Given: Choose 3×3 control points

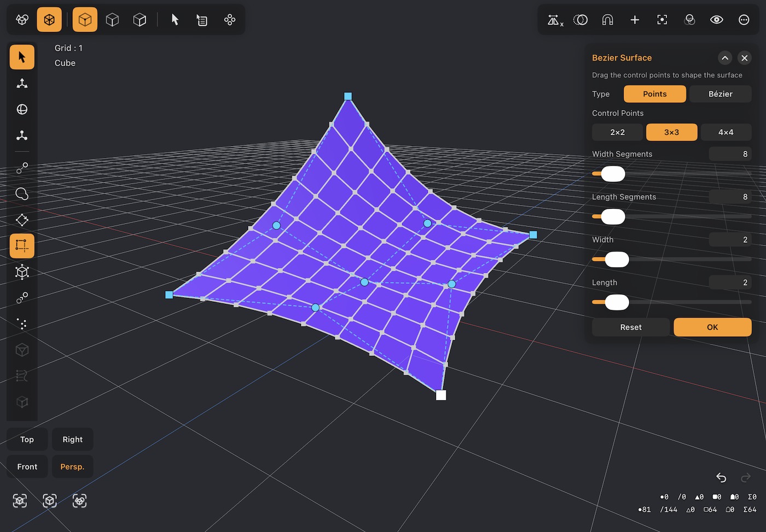Looking at the screenshot, I should point(671,132).
